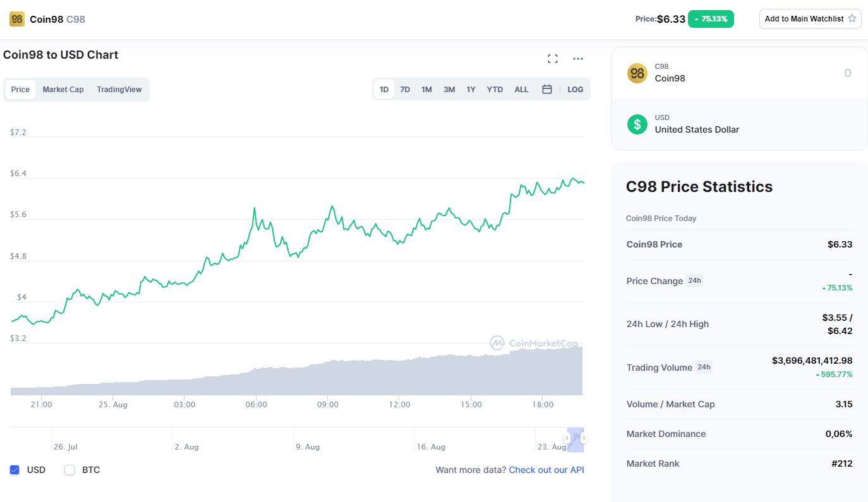Click the highlighted range on the overview timeline
The height and width of the screenshot is (502, 868).
click(x=576, y=439)
